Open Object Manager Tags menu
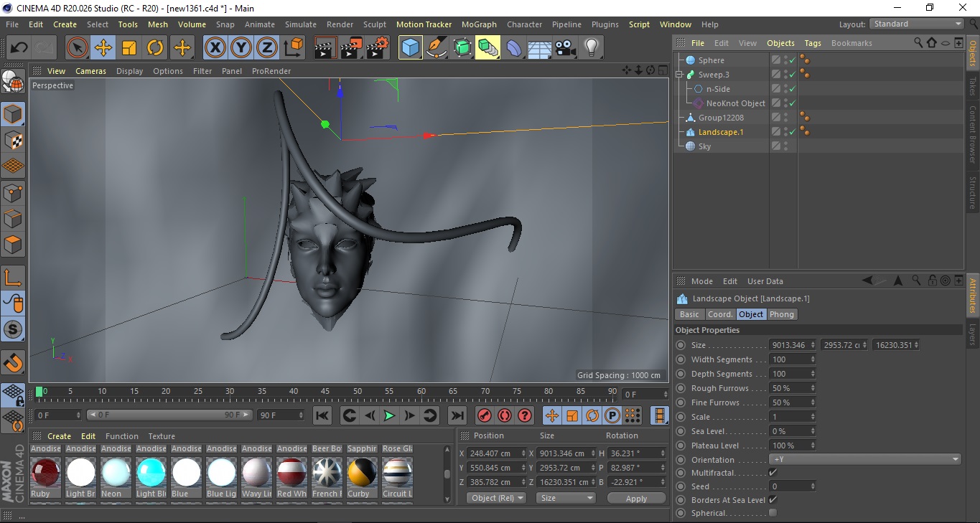 click(x=813, y=43)
